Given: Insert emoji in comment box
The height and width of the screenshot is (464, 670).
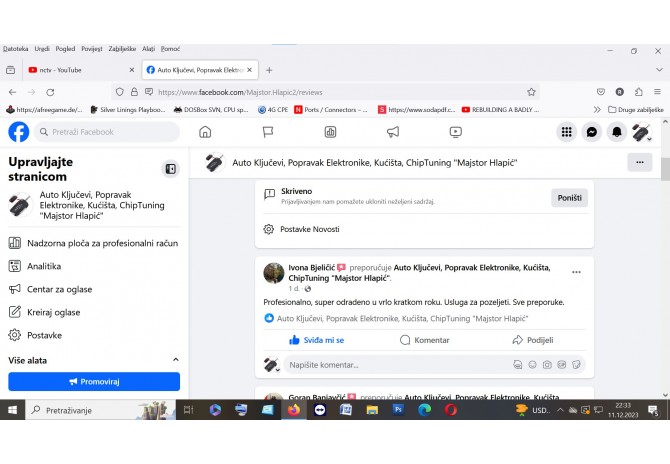Looking at the screenshot, I should pyautogui.click(x=532, y=364).
